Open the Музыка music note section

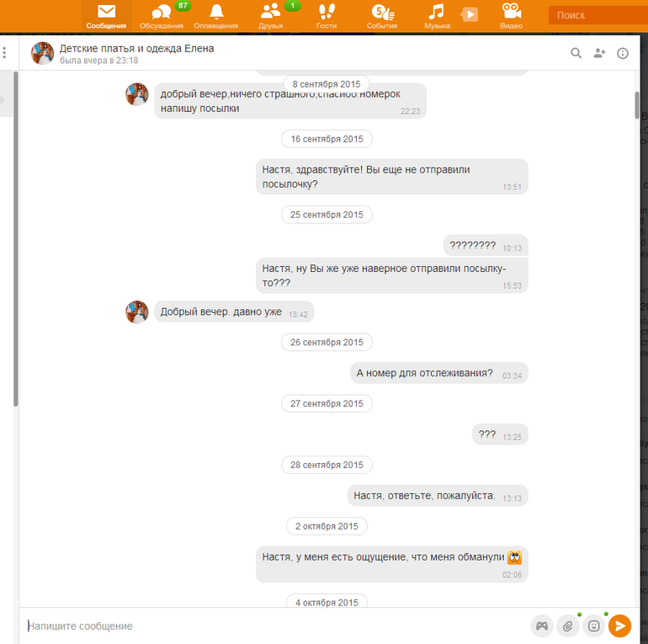click(437, 16)
